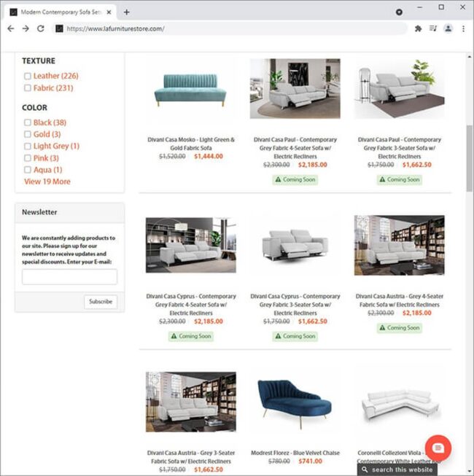
Task: Click the forward navigation arrow
Action: [x=26, y=28]
